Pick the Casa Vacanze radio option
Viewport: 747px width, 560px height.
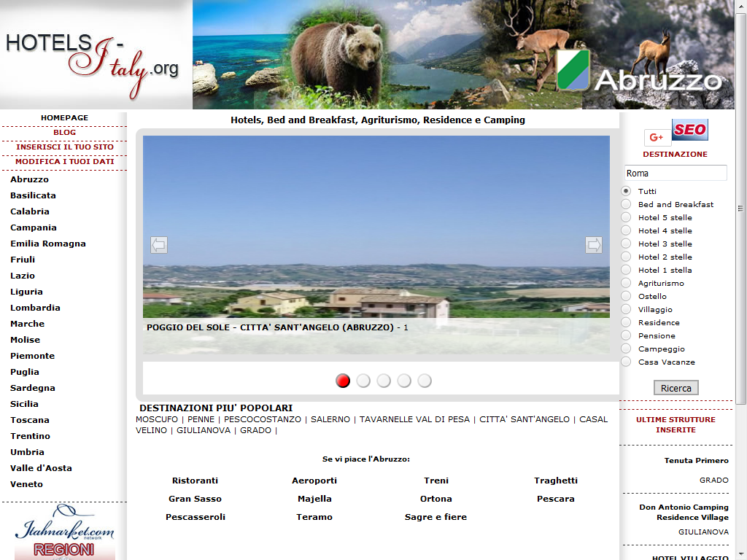(626, 362)
